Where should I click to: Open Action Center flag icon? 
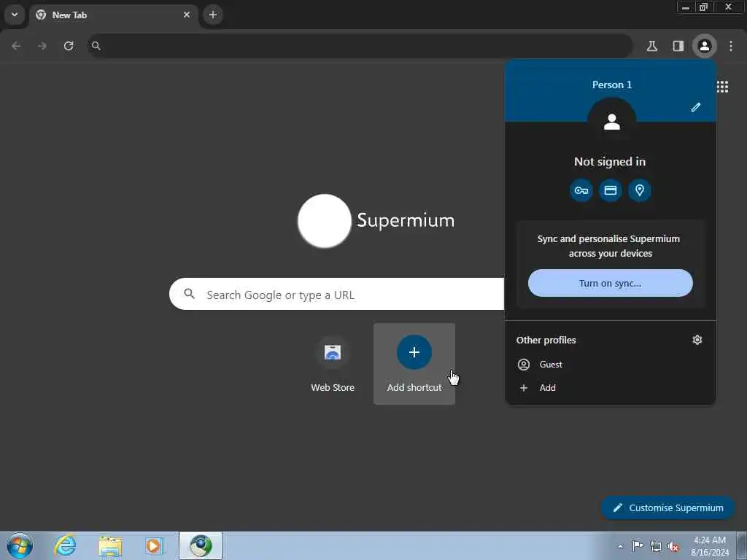point(638,545)
